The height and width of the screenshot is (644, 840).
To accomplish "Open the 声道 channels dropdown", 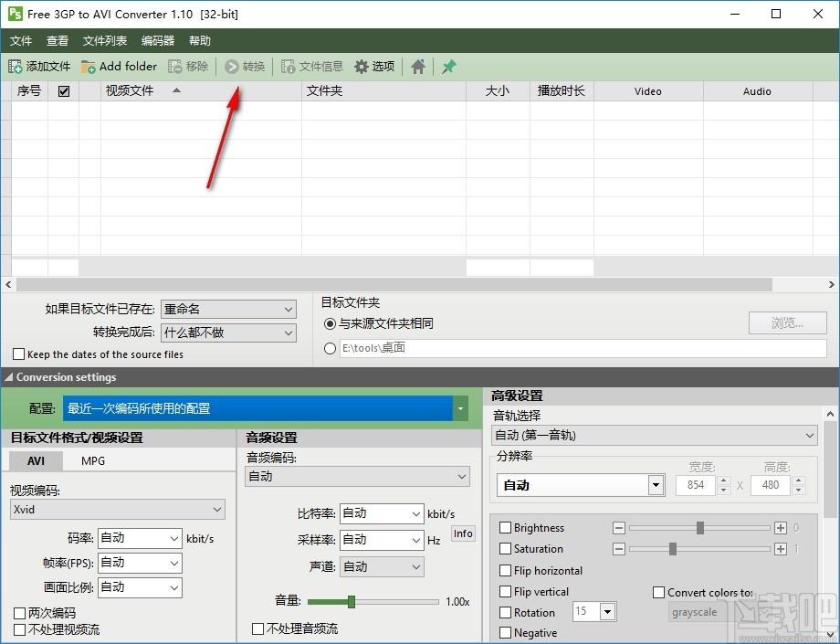I will 382,567.
